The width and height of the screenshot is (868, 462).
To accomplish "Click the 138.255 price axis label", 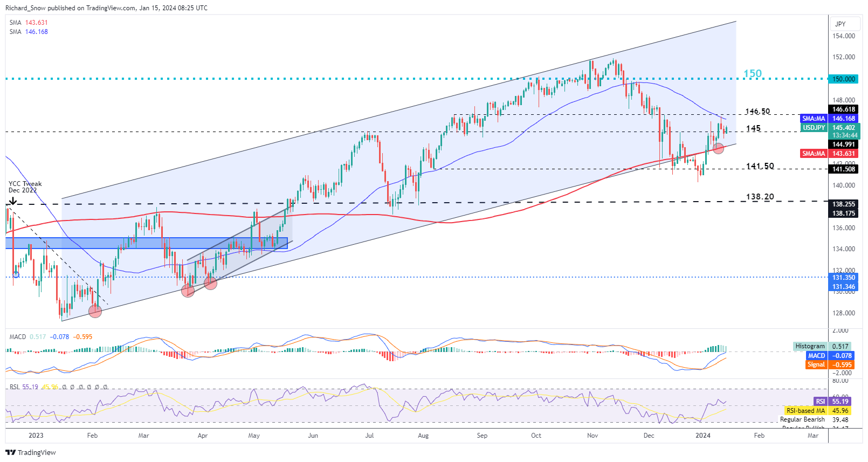I will click(x=843, y=204).
